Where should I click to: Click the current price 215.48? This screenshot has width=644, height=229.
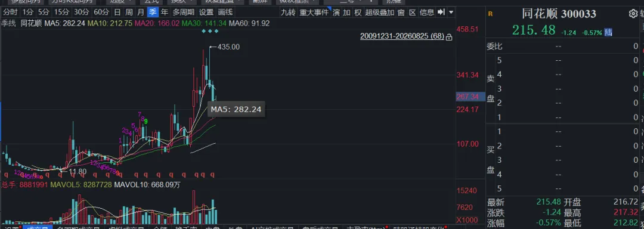[534, 30]
